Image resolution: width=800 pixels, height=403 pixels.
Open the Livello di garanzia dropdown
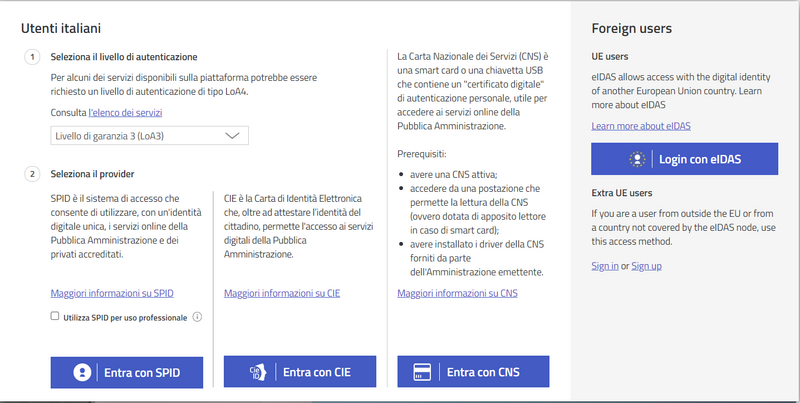point(149,135)
